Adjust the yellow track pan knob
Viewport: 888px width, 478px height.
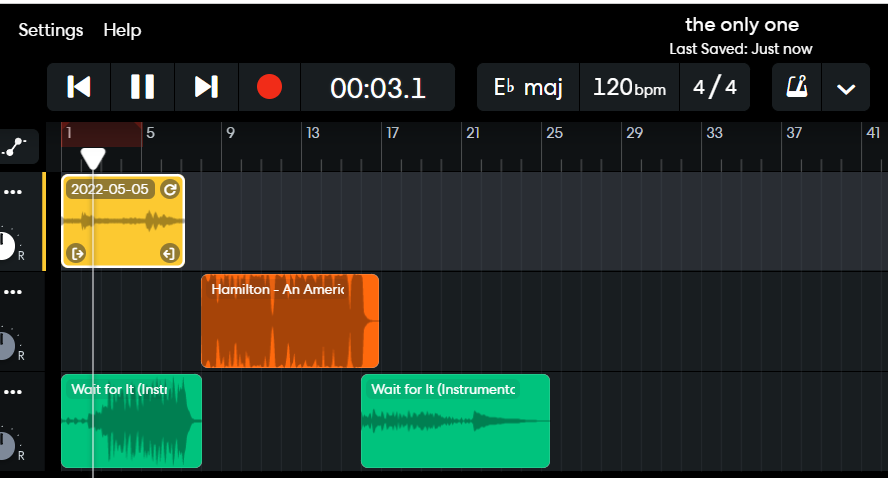click(5, 246)
